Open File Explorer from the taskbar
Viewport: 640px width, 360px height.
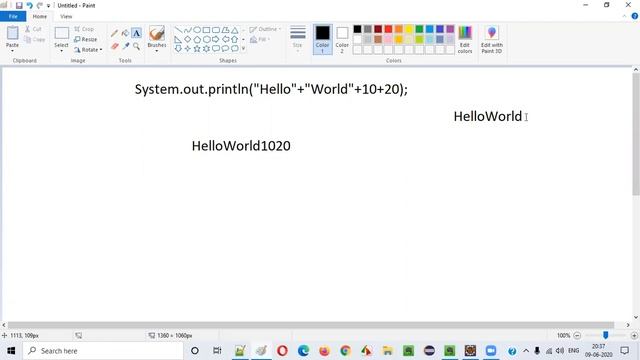[387, 351]
